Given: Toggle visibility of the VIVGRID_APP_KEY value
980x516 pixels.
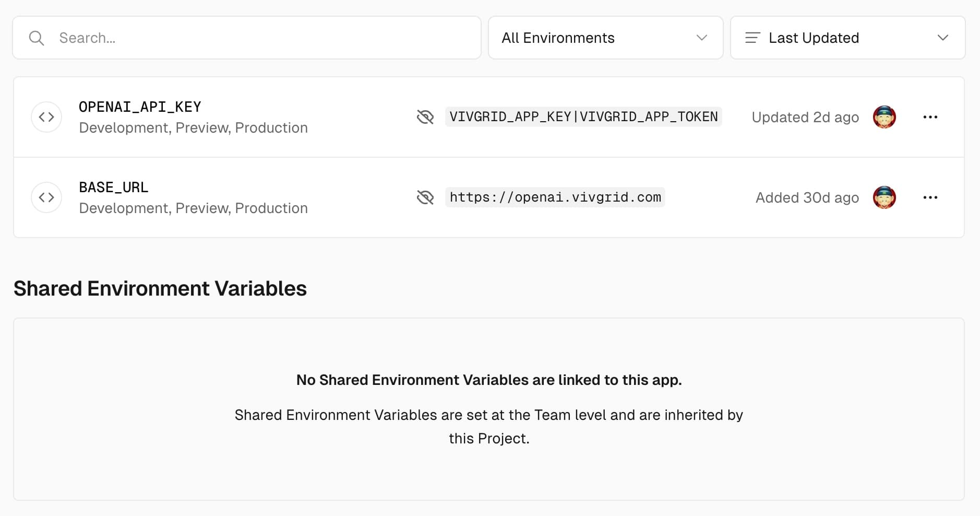Looking at the screenshot, I should [425, 116].
